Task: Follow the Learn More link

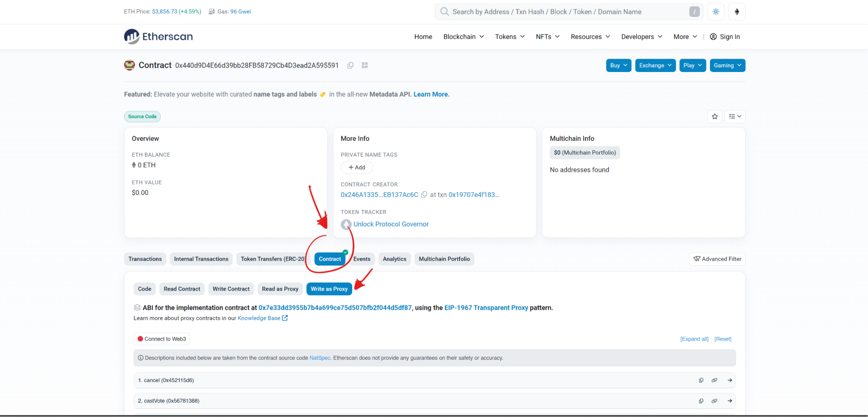Action: (431, 94)
